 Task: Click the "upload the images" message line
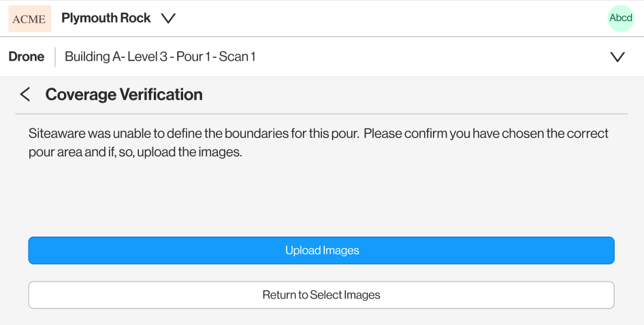pyautogui.click(x=135, y=152)
